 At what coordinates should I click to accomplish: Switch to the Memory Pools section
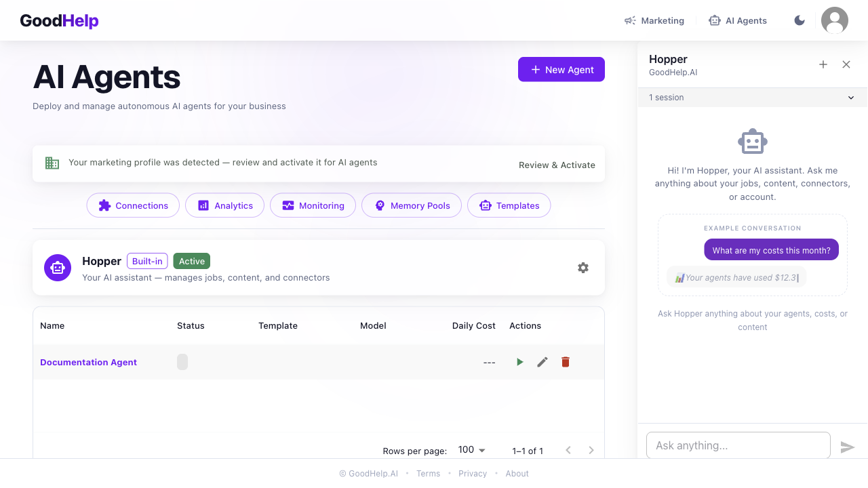tap(412, 205)
